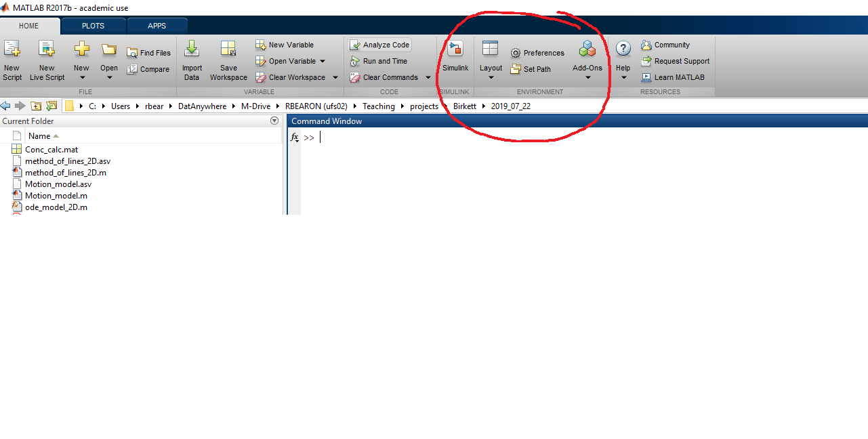868x439 pixels.
Task: Expand the arrow beside Clear Workspace
Action: [335, 77]
